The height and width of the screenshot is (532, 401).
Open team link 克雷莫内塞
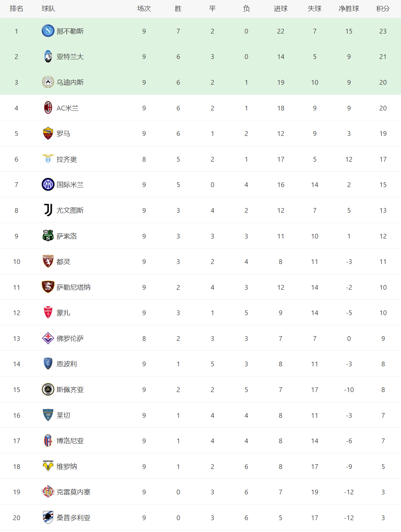tap(73, 492)
